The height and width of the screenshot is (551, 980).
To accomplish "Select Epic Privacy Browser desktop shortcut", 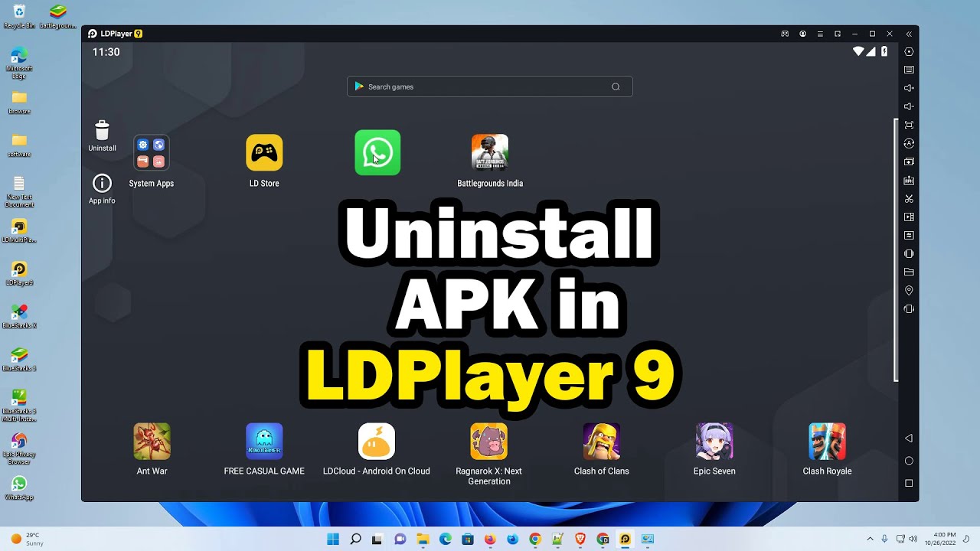I will click(19, 448).
